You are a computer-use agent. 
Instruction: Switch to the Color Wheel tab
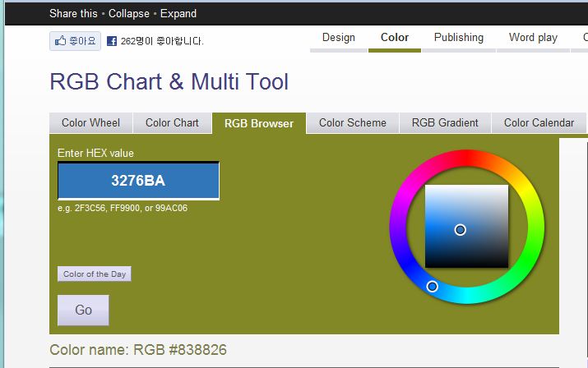[x=90, y=123]
